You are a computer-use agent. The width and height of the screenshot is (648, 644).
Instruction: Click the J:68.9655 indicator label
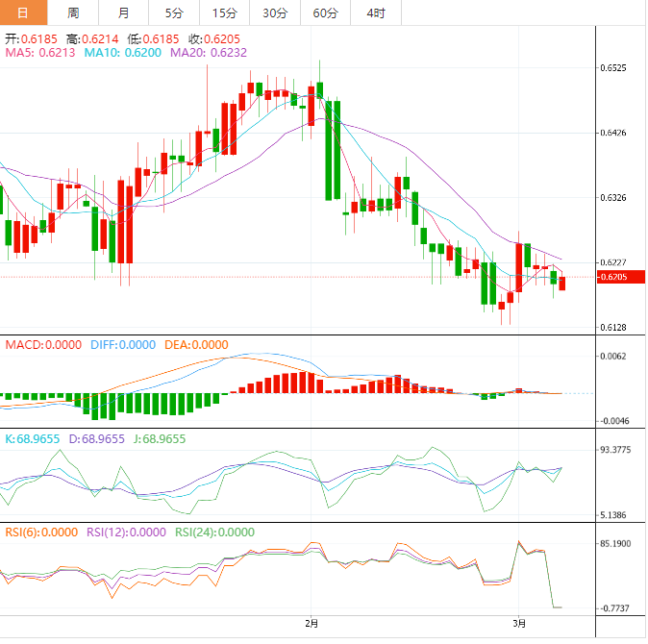tap(160, 439)
